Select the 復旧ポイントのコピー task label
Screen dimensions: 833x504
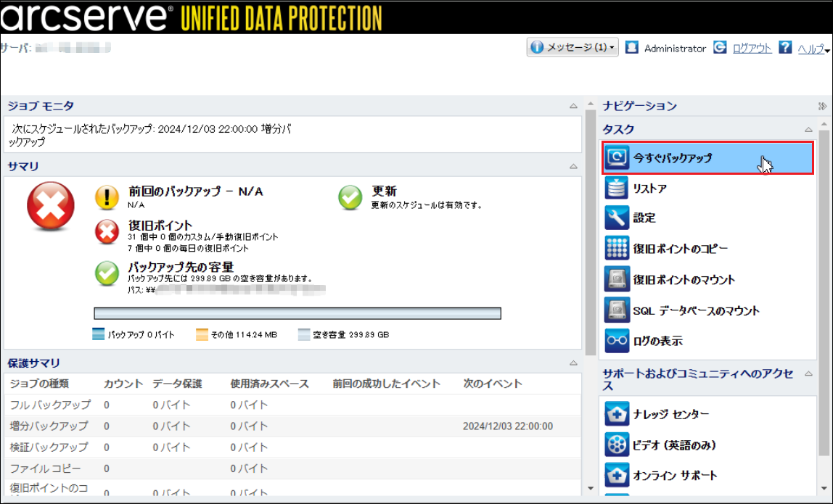[681, 249]
